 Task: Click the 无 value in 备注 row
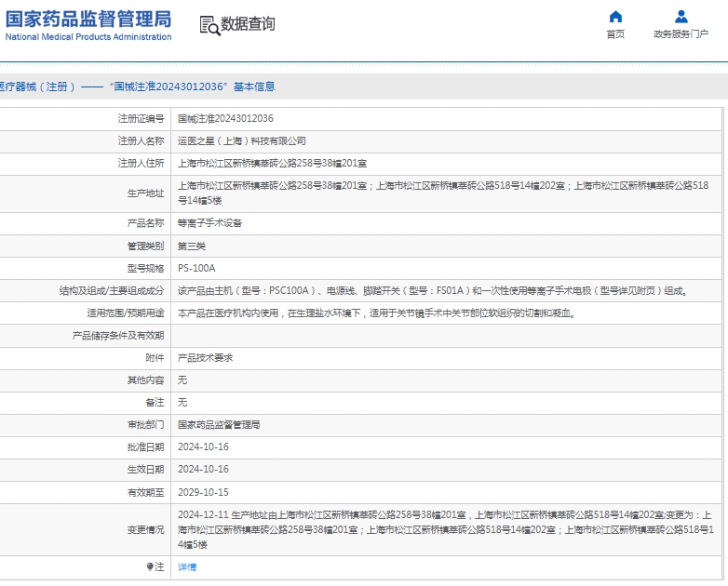182,402
